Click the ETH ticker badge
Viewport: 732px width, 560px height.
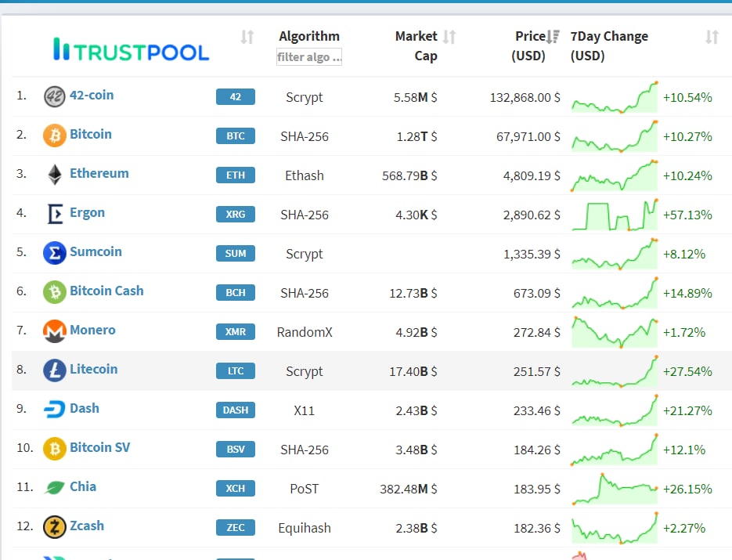pos(236,175)
